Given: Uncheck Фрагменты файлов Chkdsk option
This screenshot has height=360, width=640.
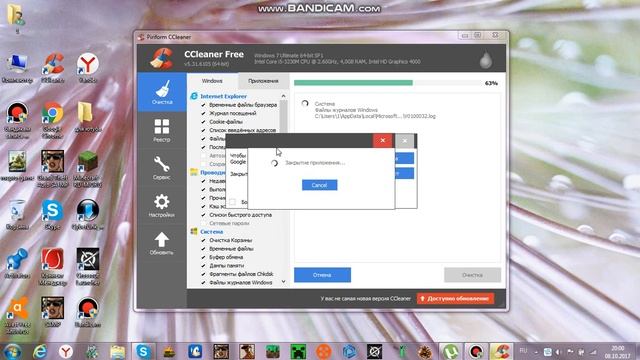Looking at the screenshot, I should click(x=203, y=274).
